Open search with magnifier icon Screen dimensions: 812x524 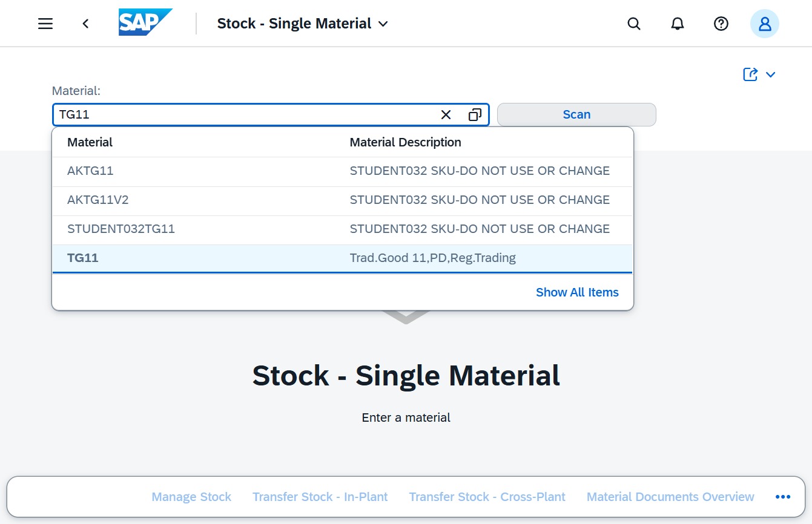point(634,24)
